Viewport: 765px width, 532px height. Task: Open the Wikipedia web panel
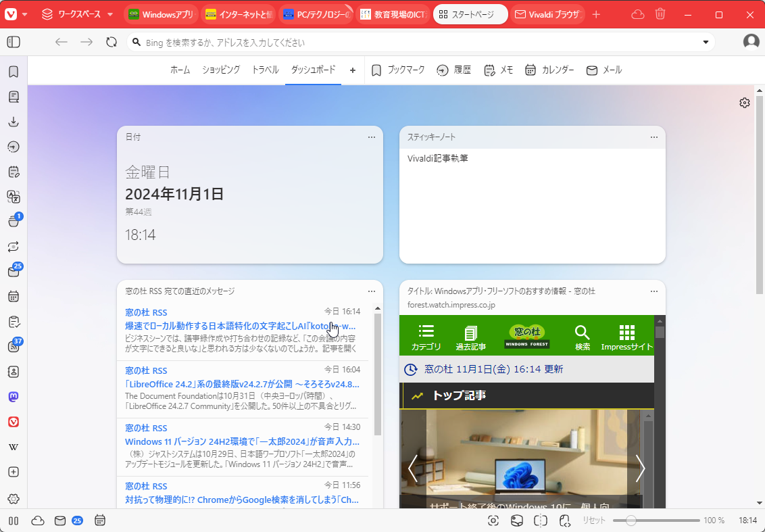click(14, 446)
